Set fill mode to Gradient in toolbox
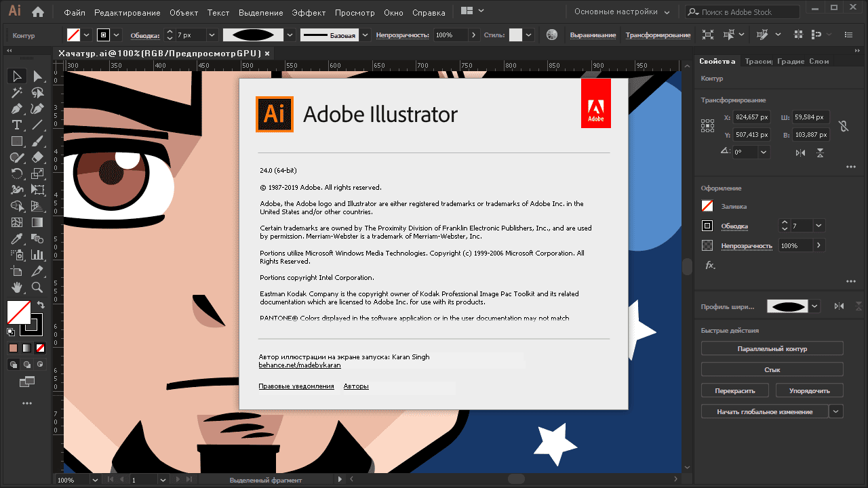The height and width of the screenshot is (488, 868). pos(27,348)
